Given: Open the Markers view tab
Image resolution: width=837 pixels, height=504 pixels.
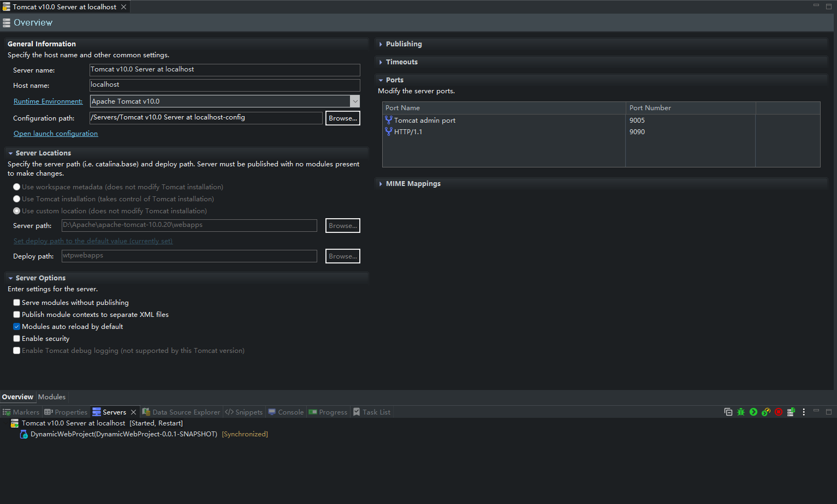Looking at the screenshot, I should (x=21, y=412).
